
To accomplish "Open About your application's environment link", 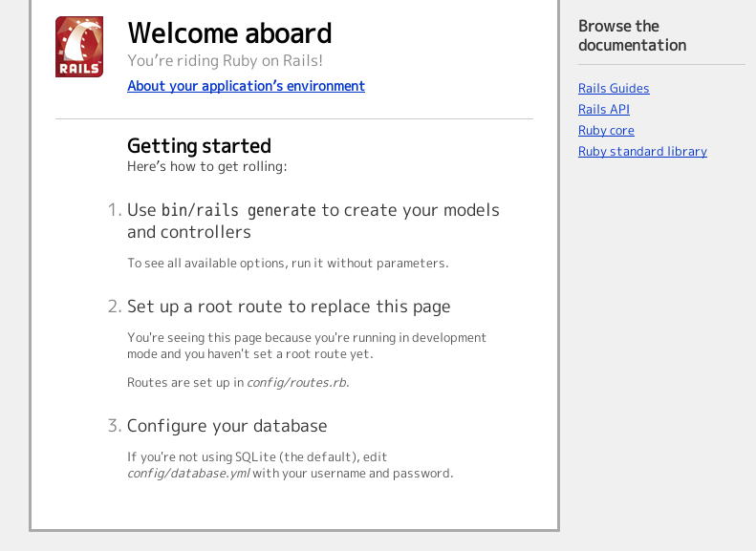I will point(246,86).
